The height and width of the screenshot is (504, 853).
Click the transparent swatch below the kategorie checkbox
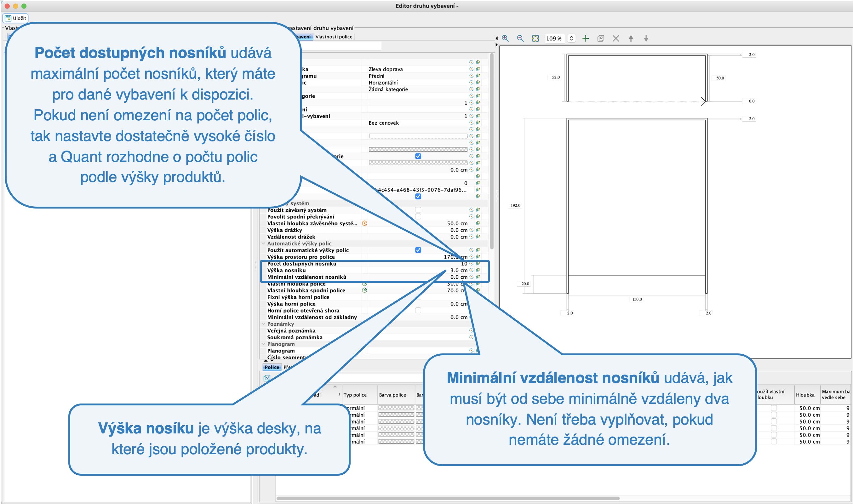(418, 163)
